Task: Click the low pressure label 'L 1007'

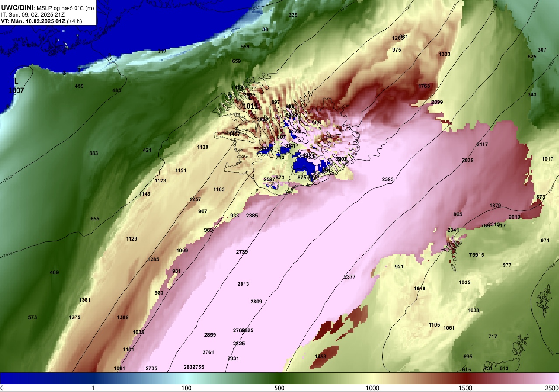Action: (16, 86)
